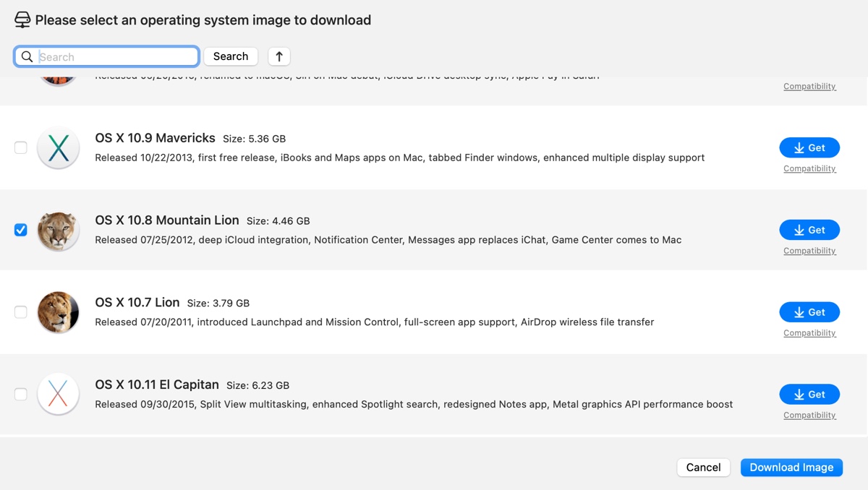Get the OS X 10.9 Mavericks image

coord(809,147)
